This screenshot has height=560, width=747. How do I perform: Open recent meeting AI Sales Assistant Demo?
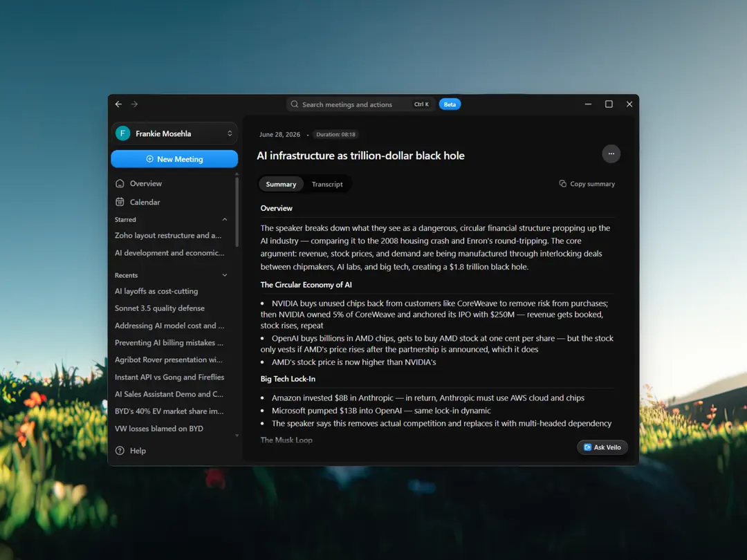[169, 394]
